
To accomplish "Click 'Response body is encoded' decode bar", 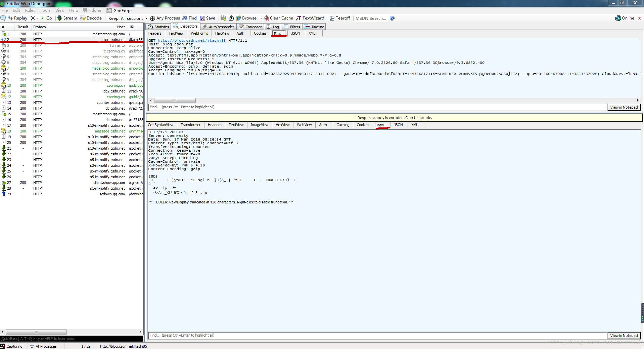I will click(x=395, y=118).
